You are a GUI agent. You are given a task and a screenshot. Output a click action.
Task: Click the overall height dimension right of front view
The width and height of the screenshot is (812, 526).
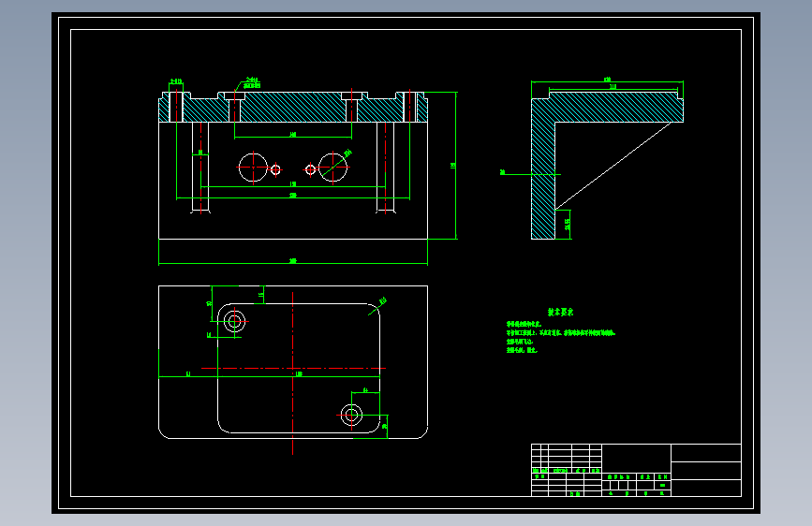(455, 166)
